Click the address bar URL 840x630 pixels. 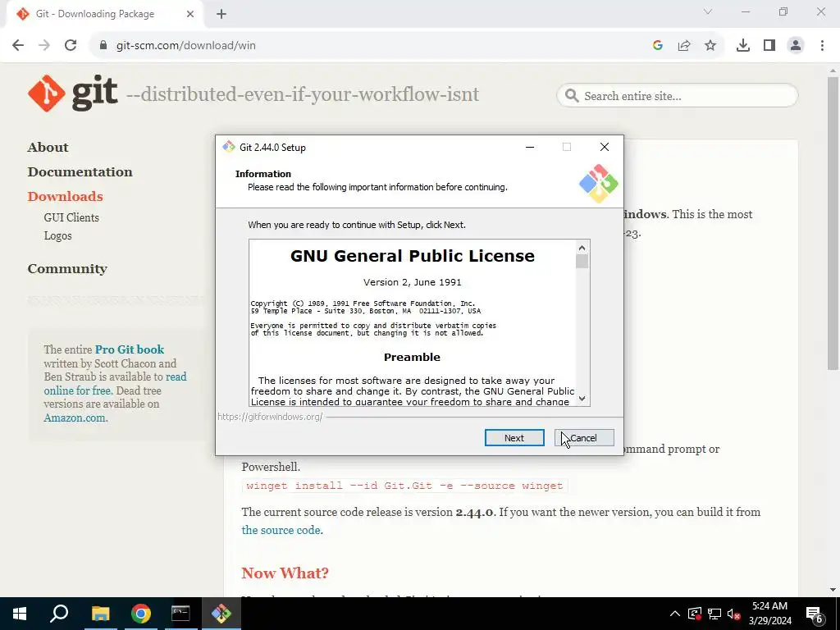(x=186, y=46)
